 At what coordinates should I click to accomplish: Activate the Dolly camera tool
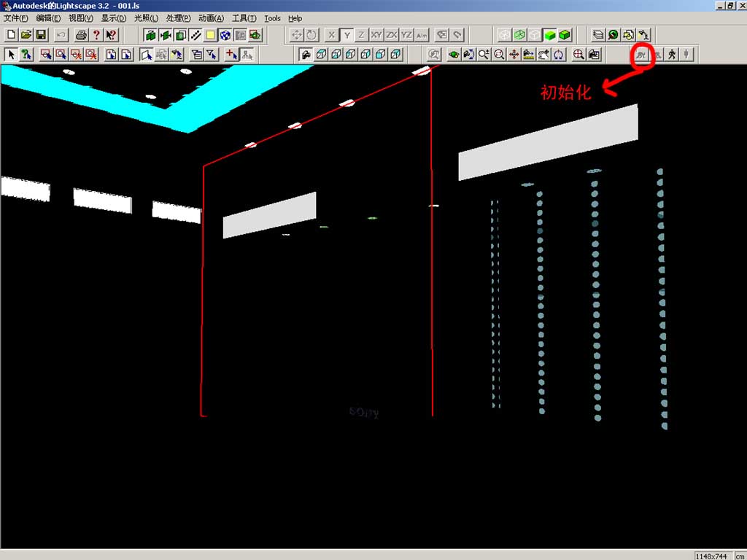click(528, 54)
